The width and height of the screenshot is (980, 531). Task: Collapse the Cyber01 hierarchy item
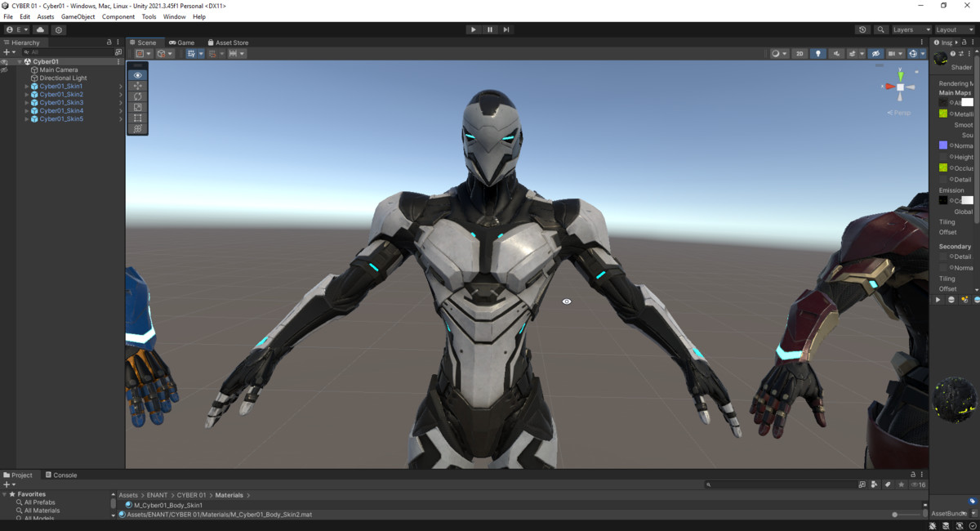(x=19, y=61)
